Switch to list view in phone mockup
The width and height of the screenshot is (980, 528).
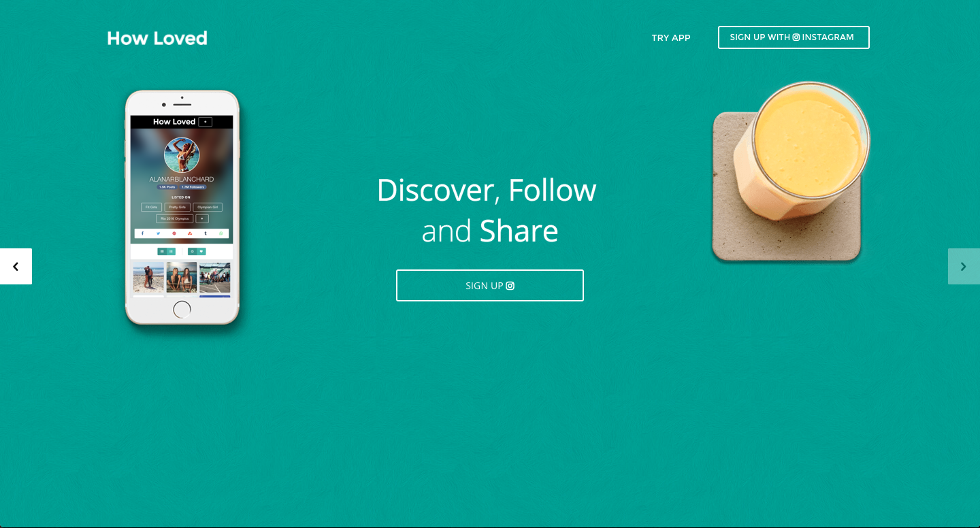pos(171,252)
